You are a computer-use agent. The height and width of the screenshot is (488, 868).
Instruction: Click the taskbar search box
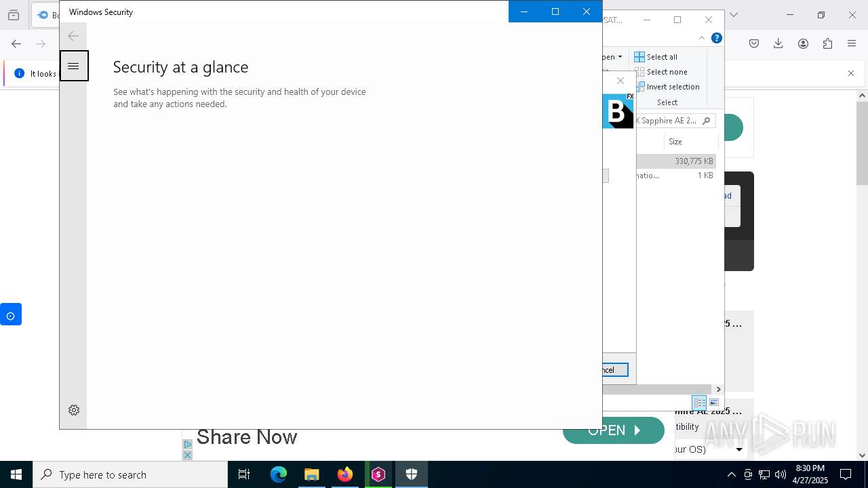point(130,474)
